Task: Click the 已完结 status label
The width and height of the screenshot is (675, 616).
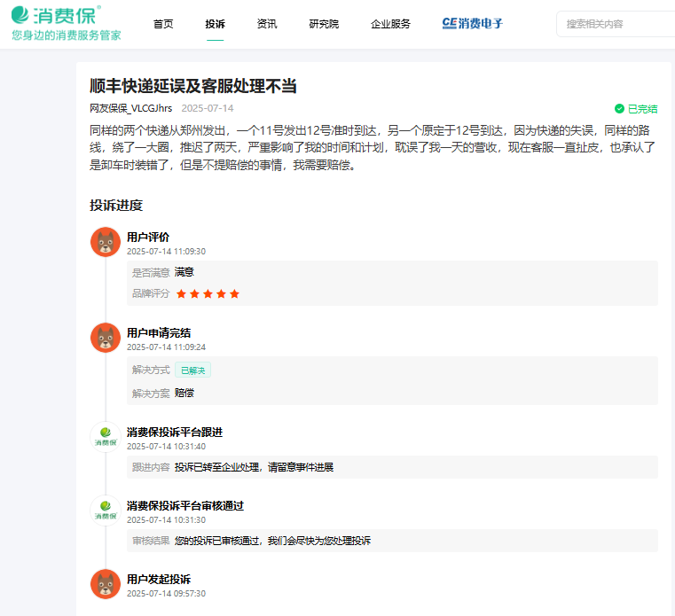Action: point(642,109)
